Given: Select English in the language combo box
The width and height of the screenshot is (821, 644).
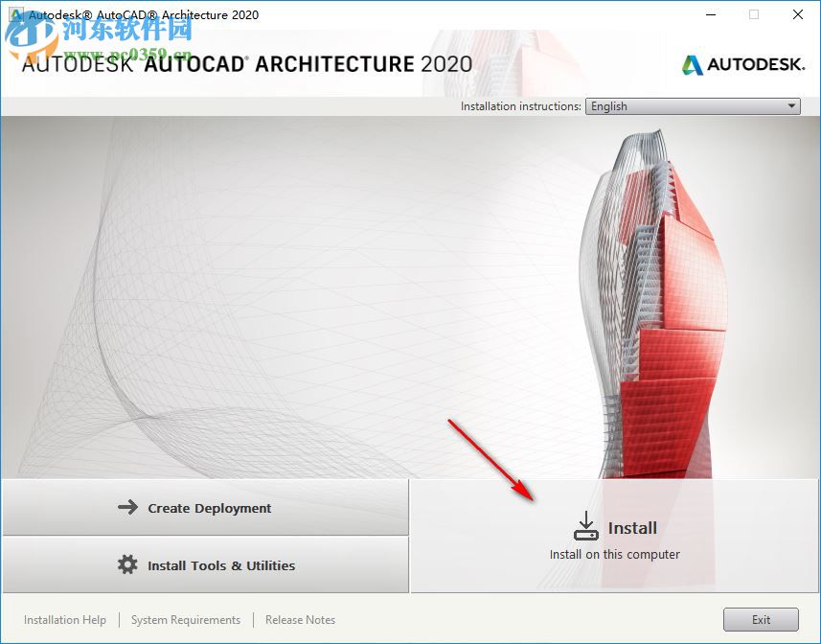Looking at the screenshot, I should coord(671,106).
